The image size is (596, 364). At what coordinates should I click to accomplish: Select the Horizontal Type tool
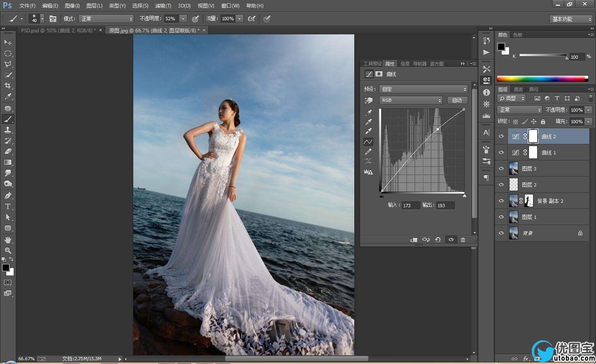click(x=8, y=206)
